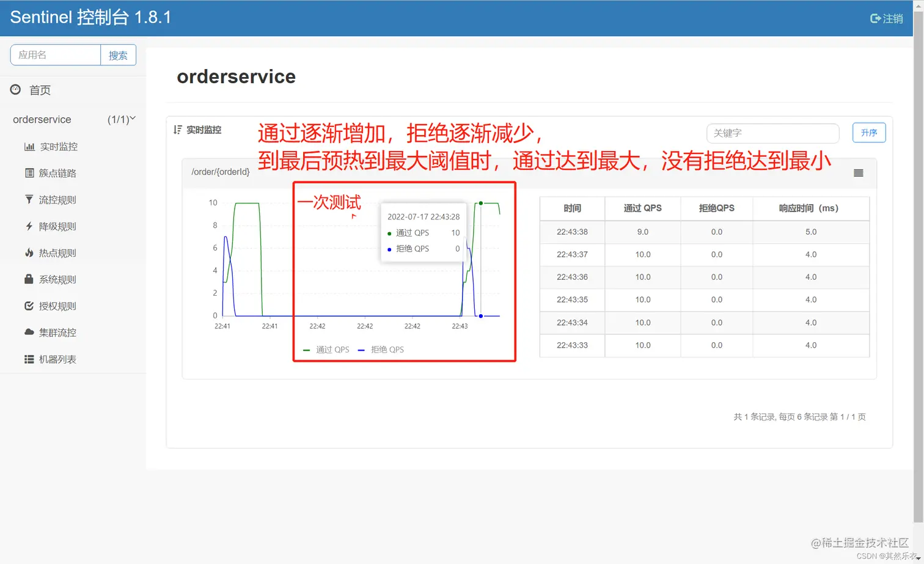Click the 5.0 response time cell
This screenshot has width=924, height=564.
[x=811, y=232]
